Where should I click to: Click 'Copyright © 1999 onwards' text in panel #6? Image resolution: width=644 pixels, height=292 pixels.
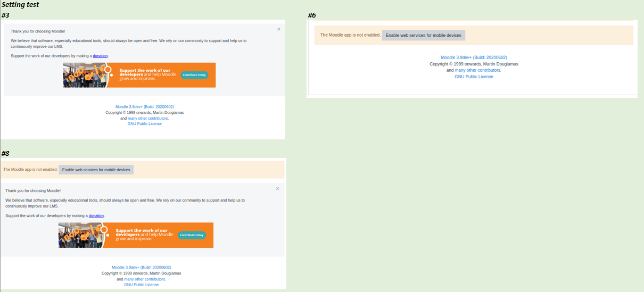(x=458, y=64)
